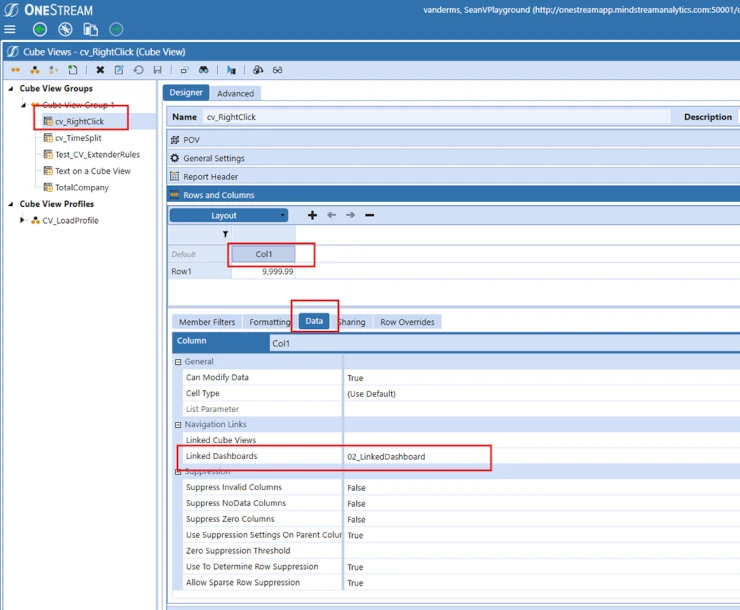
Task: Collapse the General property section
Action: coord(178,362)
